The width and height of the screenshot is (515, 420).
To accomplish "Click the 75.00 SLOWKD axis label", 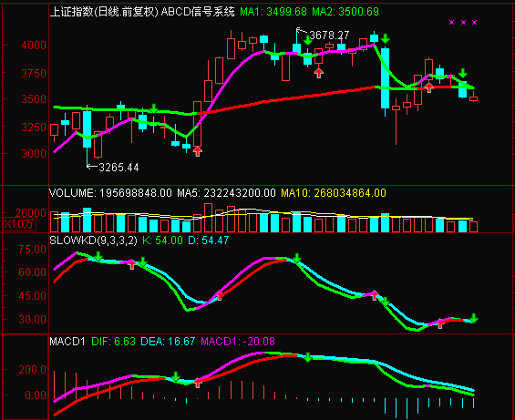I will (x=32, y=250).
